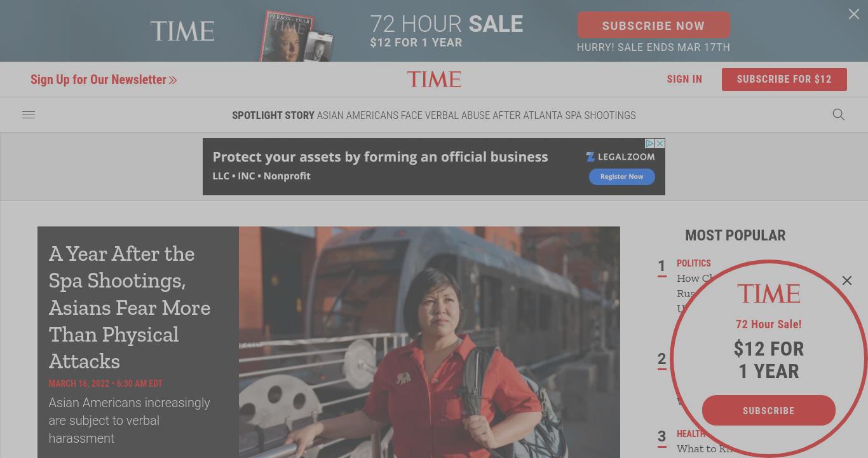868x458 pixels.
Task: Open the hamburger navigation menu
Action: (x=29, y=115)
